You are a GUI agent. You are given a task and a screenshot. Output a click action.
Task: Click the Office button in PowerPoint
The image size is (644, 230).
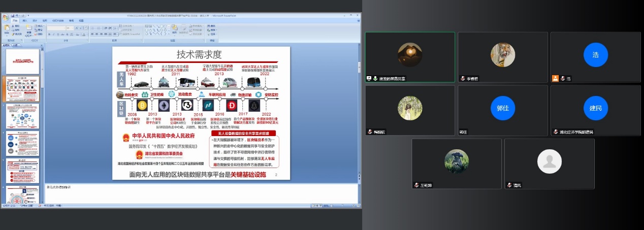point(5,17)
